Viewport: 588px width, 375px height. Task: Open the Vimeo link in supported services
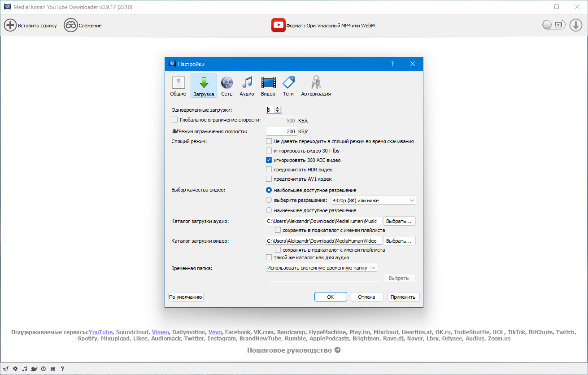[x=161, y=332]
